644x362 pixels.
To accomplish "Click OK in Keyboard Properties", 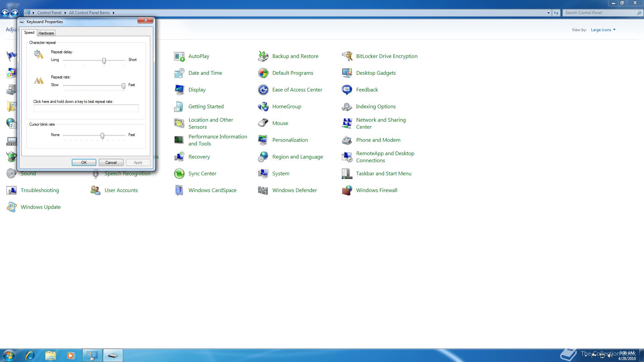I will [x=84, y=163].
